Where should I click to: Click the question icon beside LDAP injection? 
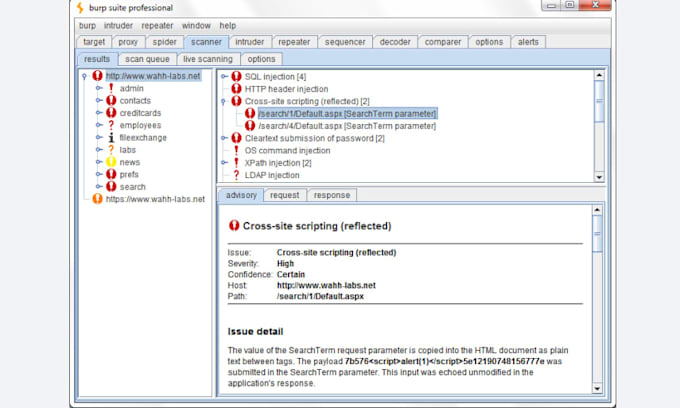[x=236, y=175]
